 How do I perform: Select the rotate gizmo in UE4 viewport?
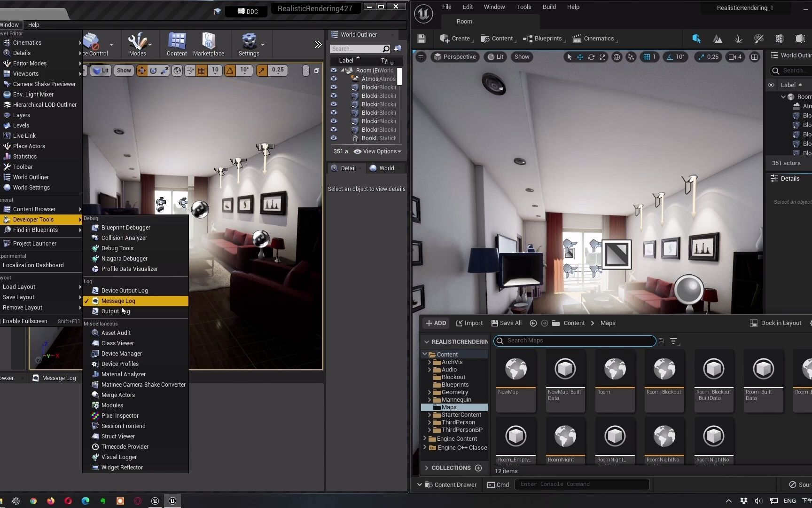[x=153, y=71]
